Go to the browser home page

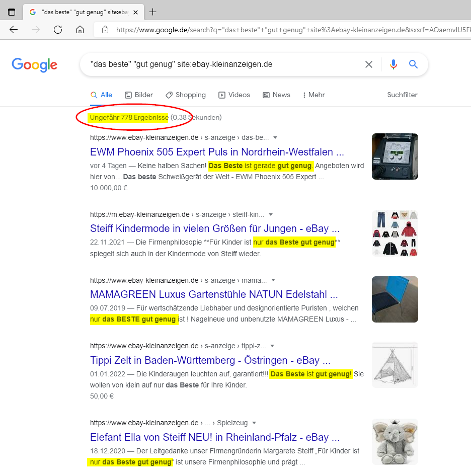point(80,30)
